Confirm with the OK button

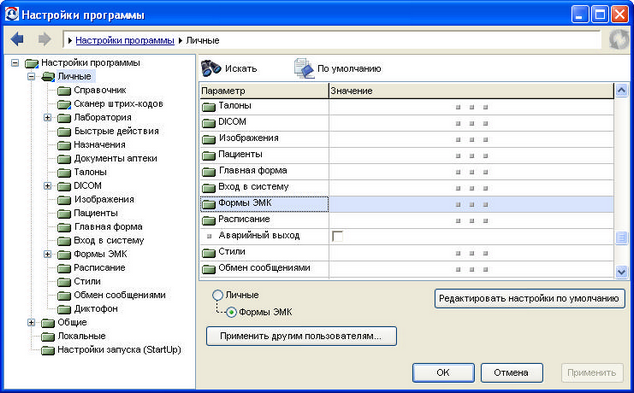(x=443, y=372)
